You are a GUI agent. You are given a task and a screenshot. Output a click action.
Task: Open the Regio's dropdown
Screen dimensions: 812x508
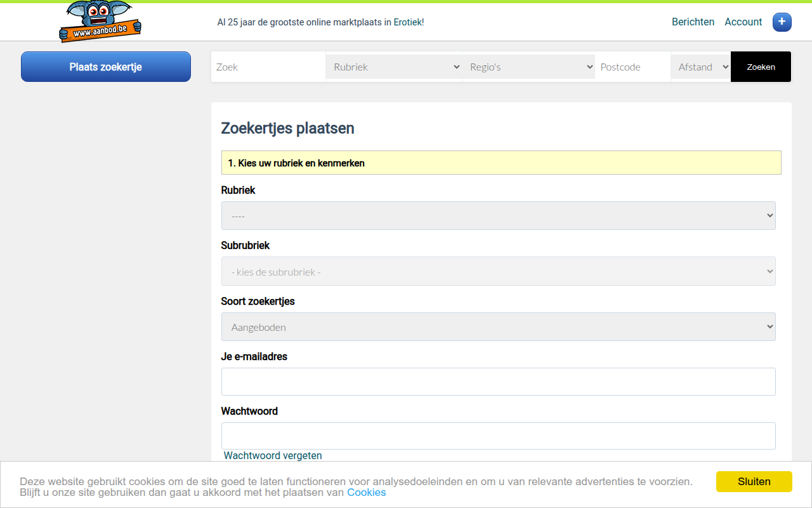point(529,67)
